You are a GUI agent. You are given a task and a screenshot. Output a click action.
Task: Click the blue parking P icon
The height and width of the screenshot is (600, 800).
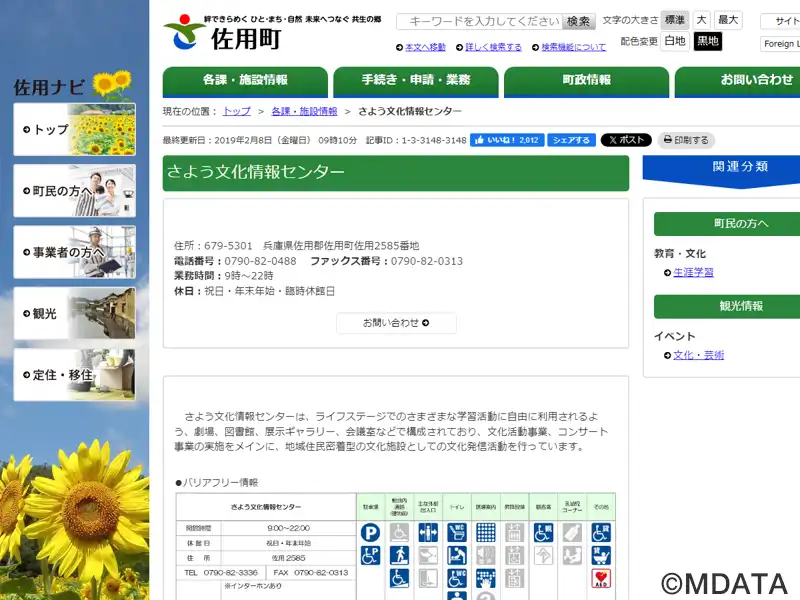click(x=370, y=533)
